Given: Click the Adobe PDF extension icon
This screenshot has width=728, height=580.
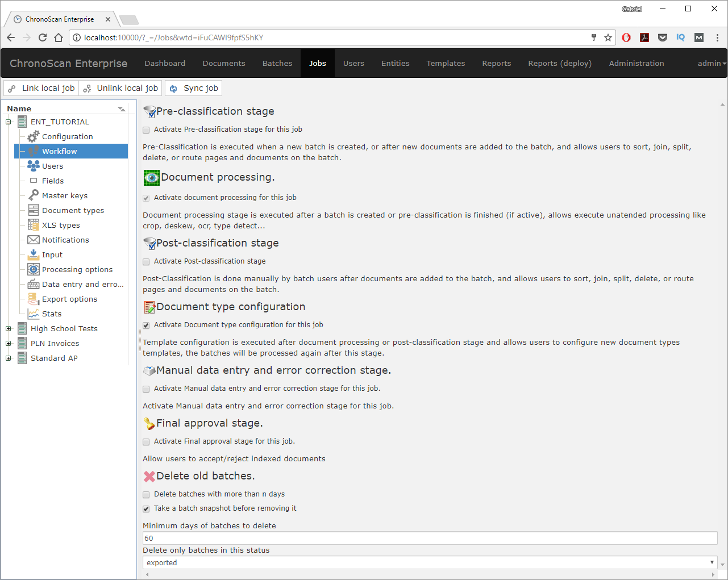Looking at the screenshot, I should [644, 37].
